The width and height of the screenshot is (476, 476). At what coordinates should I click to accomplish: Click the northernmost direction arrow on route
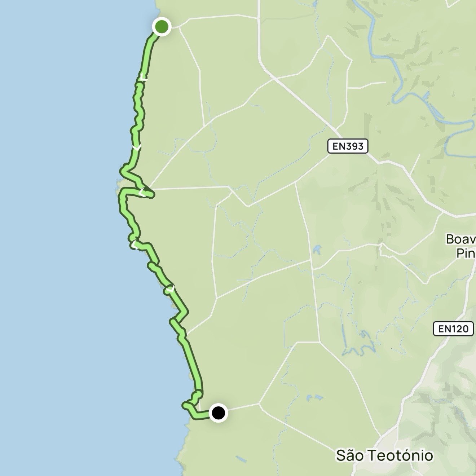tap(143, 77)
